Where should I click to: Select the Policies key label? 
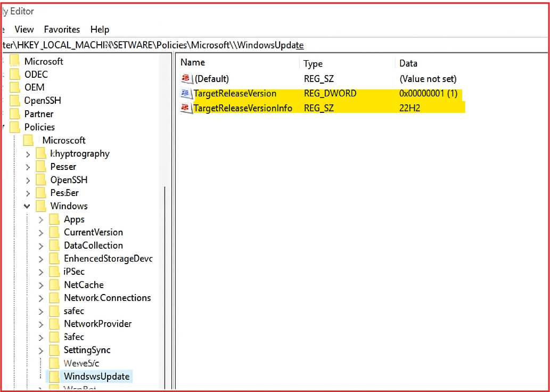point(39,127)
